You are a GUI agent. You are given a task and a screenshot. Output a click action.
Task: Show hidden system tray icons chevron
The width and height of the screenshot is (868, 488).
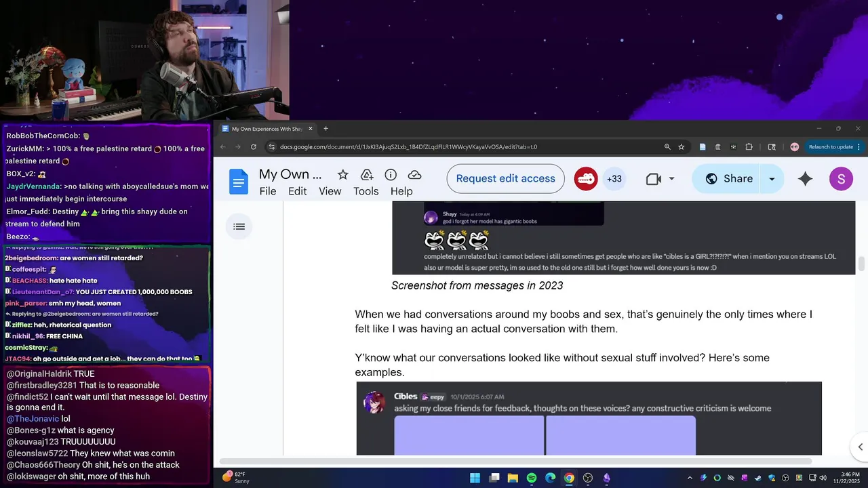[690, 478]
